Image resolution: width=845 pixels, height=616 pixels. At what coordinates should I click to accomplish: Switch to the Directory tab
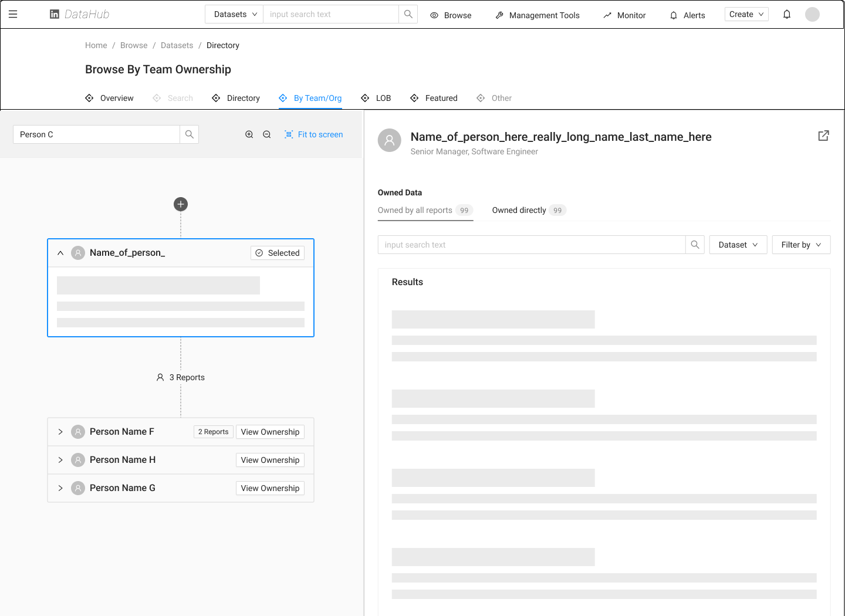(x=236, y=98)
